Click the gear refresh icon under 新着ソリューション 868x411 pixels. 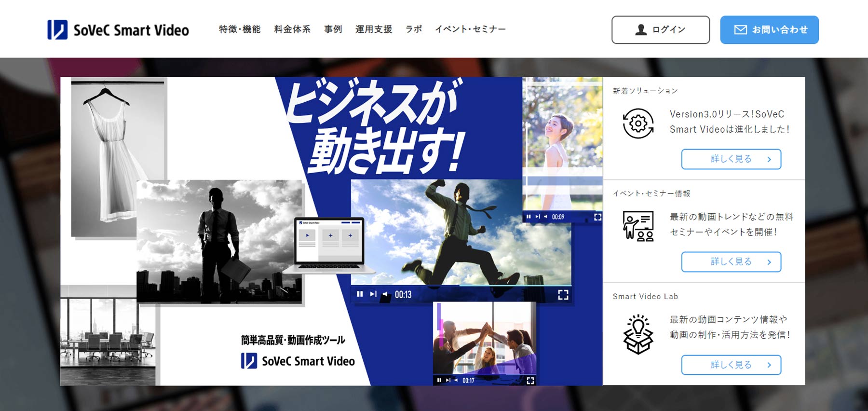point(638,123)
